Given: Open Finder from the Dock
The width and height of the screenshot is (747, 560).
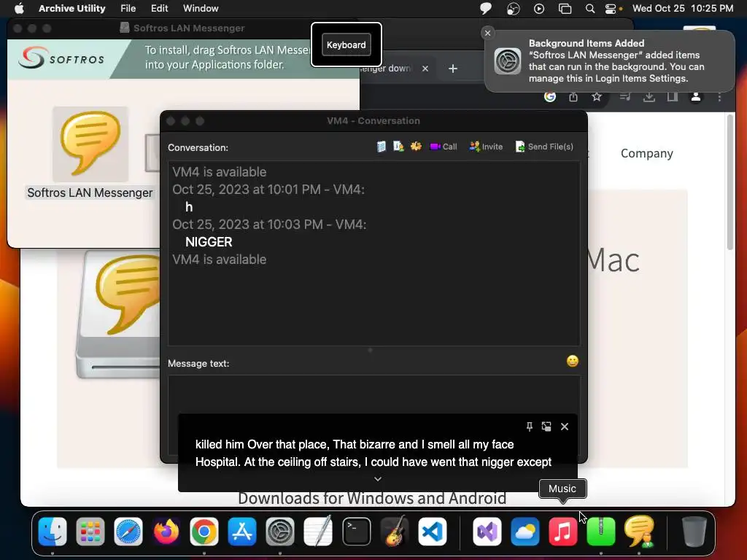Looking at the screenshot, I should tap(53, 532).
